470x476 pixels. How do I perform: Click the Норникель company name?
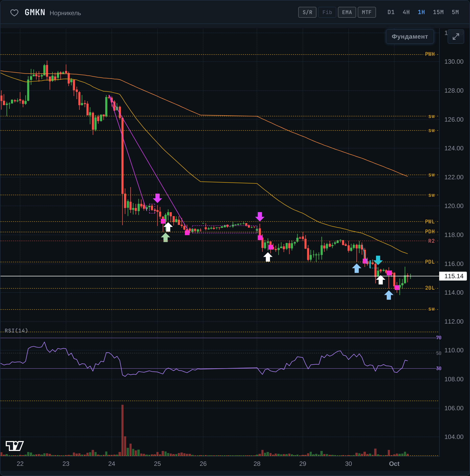65,13
